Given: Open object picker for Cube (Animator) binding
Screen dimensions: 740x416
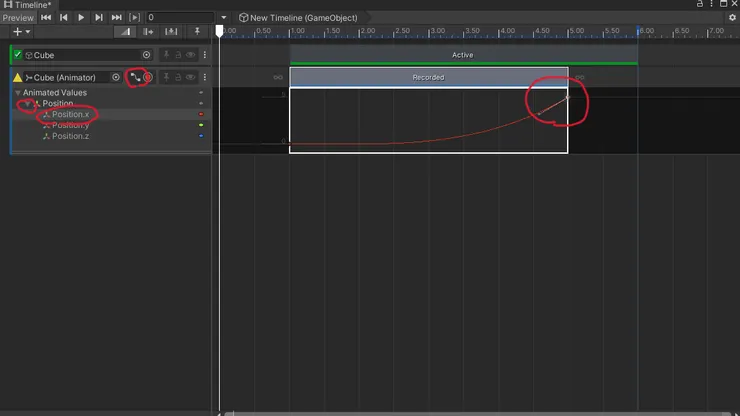Looking at the screenshot, I should click(116, 77).
